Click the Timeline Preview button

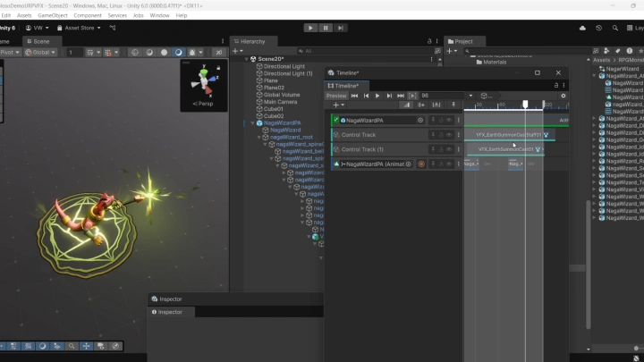click(x=336, y=96)
